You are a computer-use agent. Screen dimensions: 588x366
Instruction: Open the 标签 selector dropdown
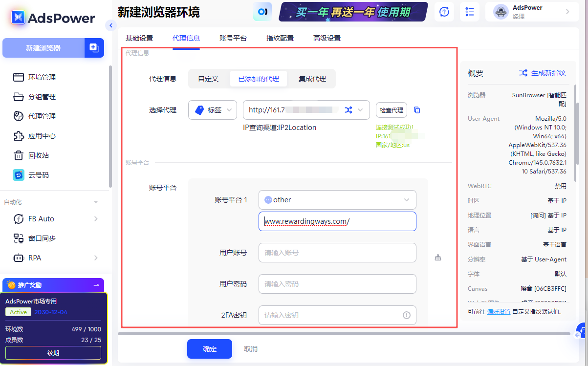(x=212, y=110)
